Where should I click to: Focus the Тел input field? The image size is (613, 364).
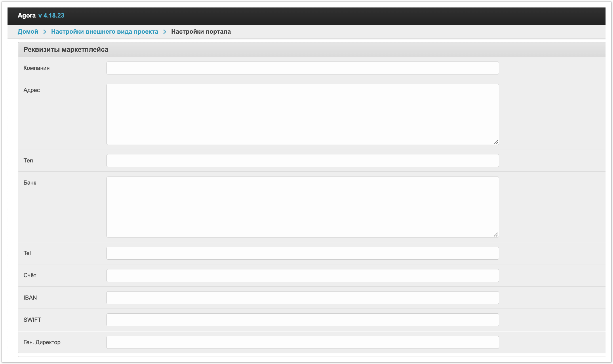click(x=302, y=161)
